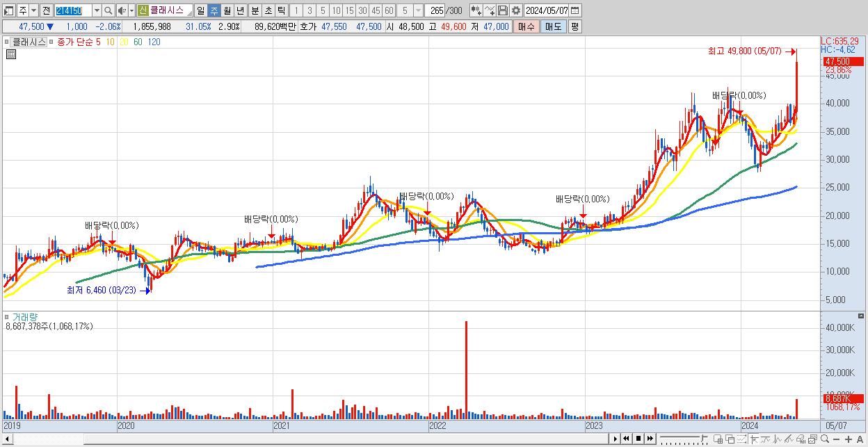Click the magnifier zoom icon
This screenshot has height=447, width=868.
[x=824, y=439]
